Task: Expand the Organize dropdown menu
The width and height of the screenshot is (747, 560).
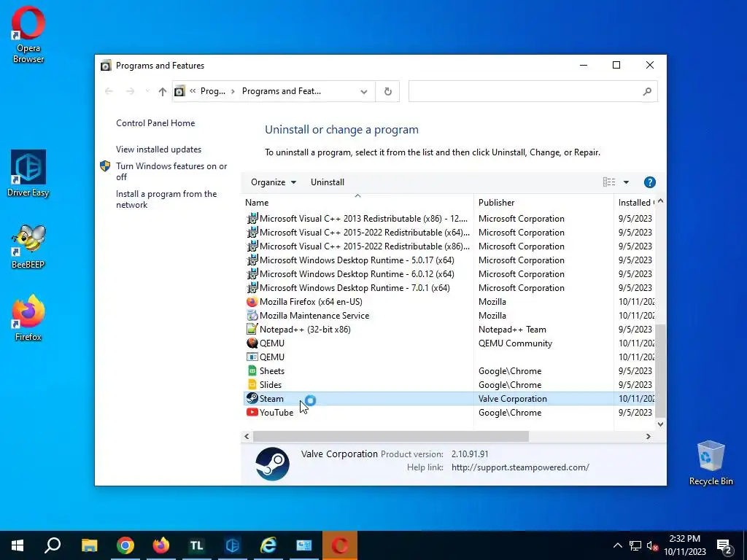Action: 274,182
